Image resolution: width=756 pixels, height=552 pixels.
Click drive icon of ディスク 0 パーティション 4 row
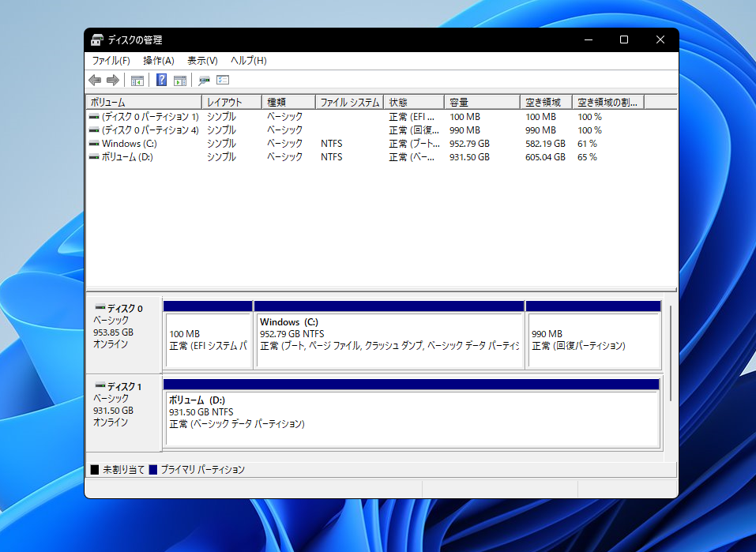tap(94, 130)
